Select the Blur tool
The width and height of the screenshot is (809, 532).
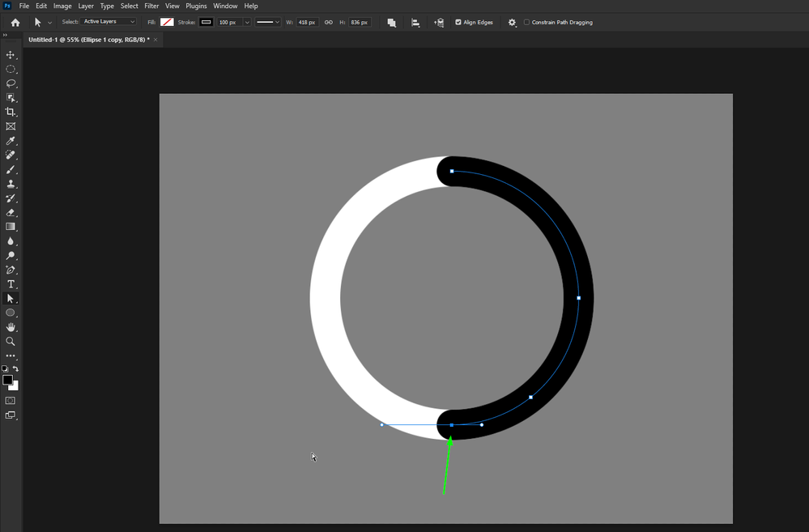tap(11, 241)
